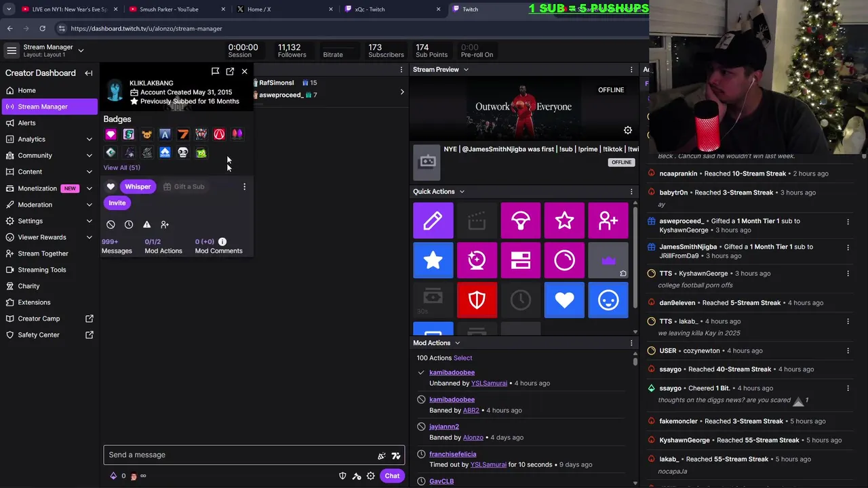Open the hamburger navigation menu

click(12, 51)
